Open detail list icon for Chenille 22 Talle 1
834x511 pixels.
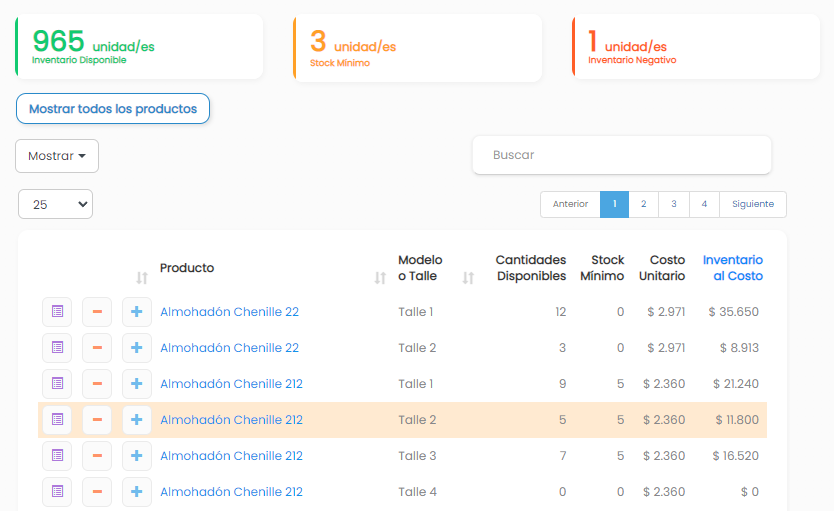[57, 312]
